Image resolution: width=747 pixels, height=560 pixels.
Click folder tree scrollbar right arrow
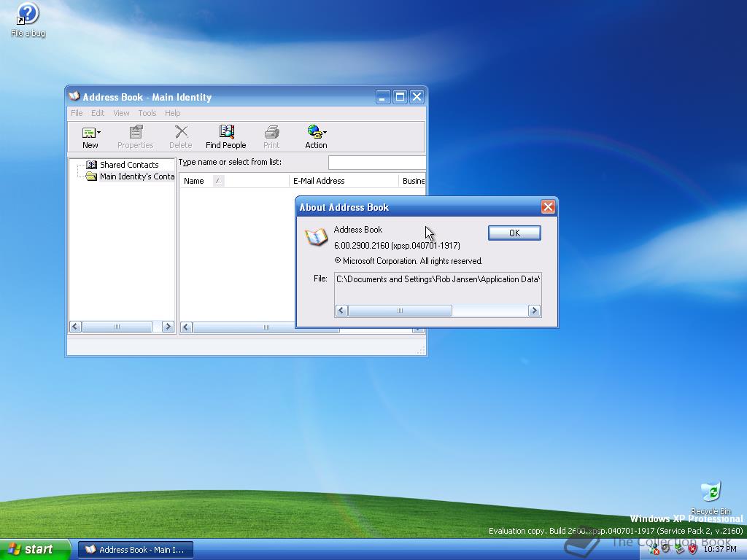click(168, 327)
